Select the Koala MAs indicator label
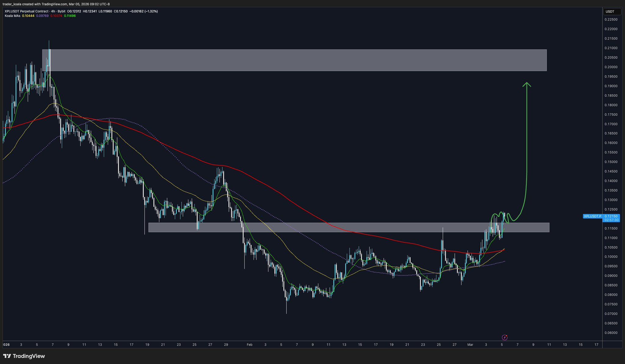Viewport: 625px width, 364px height. tap(12, 16)
